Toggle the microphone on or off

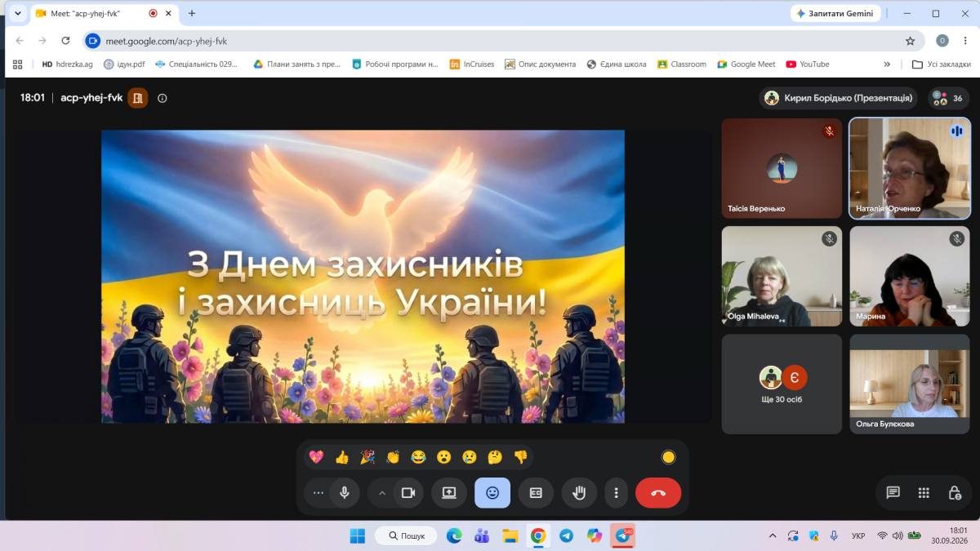[345, 493]
